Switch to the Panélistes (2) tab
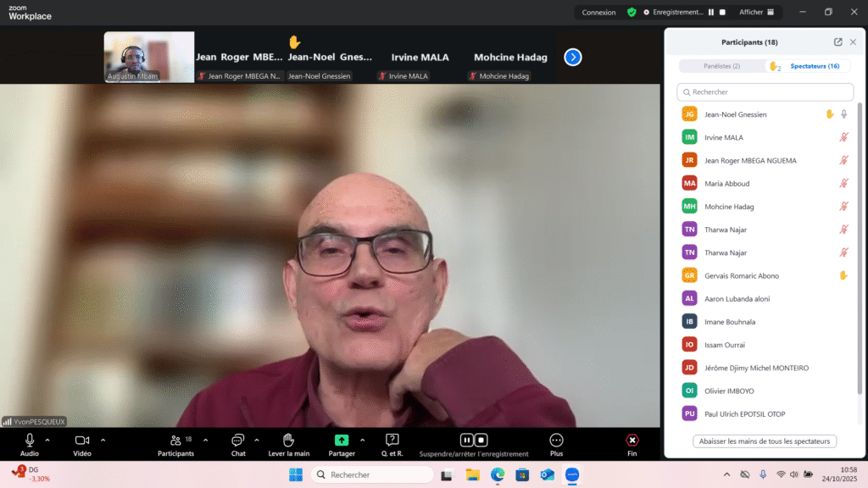Image resolution: width=868 pixels, height=488 pixels. point(721,66)
